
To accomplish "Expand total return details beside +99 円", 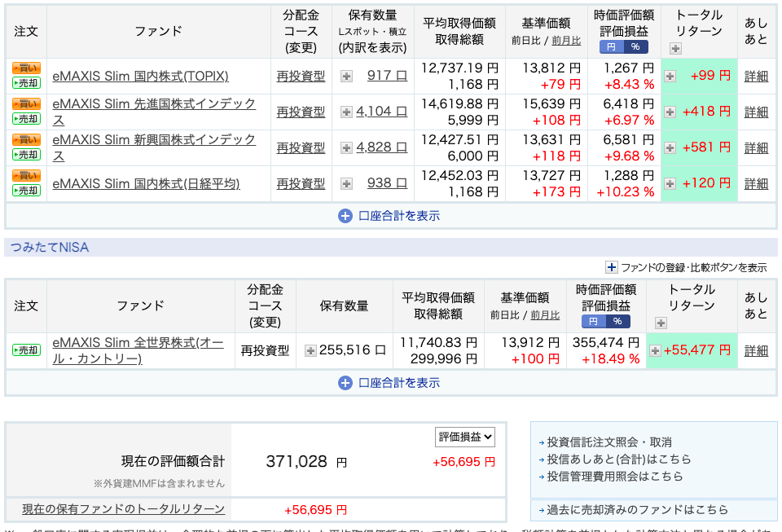I will tap(670, 77).
